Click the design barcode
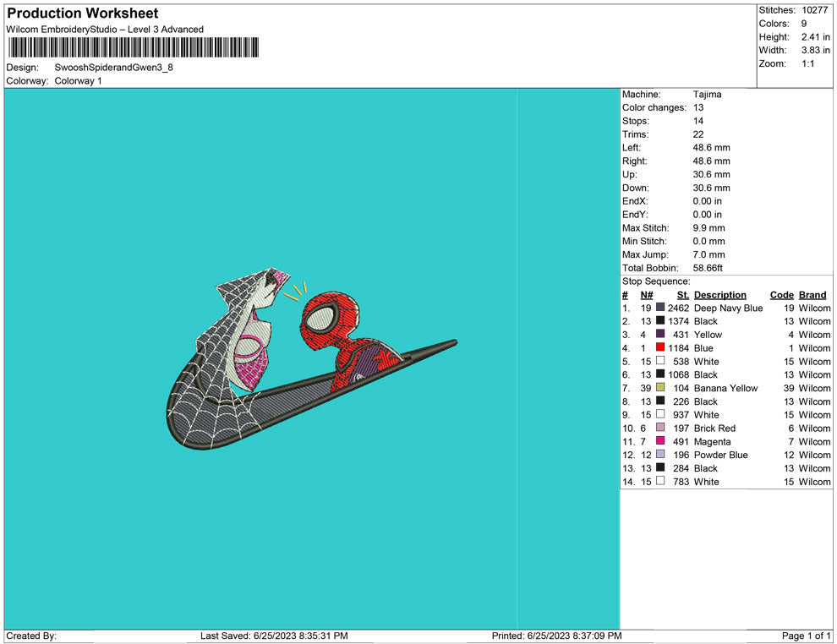 click(133, 47)
